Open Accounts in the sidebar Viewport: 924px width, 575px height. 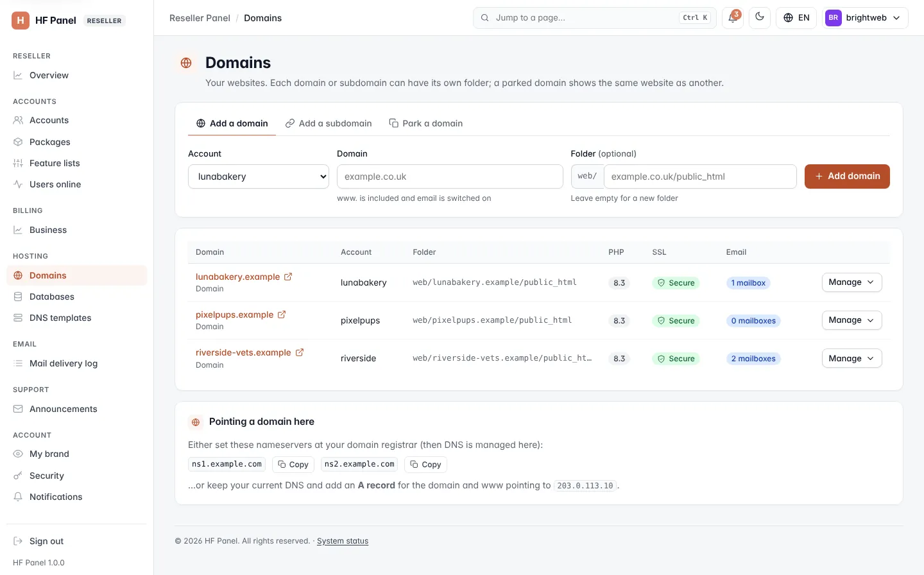tap(77, 120)
